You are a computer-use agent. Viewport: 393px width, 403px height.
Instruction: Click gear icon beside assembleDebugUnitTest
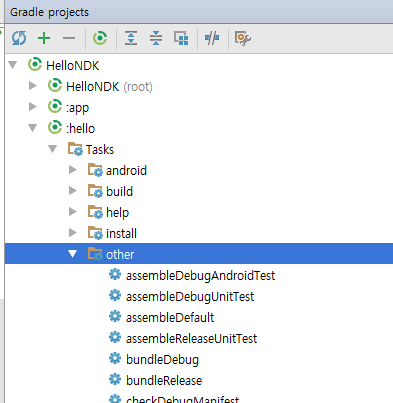coord(115,295)
